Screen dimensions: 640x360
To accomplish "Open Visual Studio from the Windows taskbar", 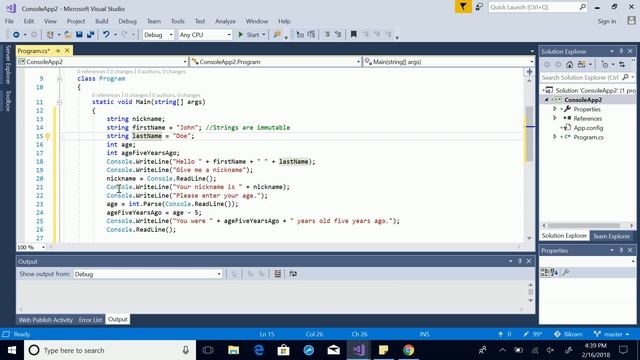I will pyautogui.click(x=358, y=350).
